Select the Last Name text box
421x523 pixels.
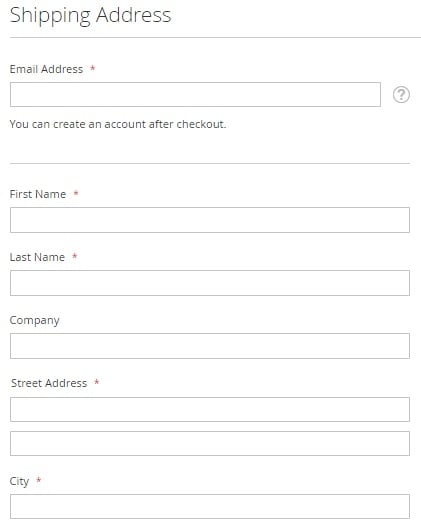[210, 283]
